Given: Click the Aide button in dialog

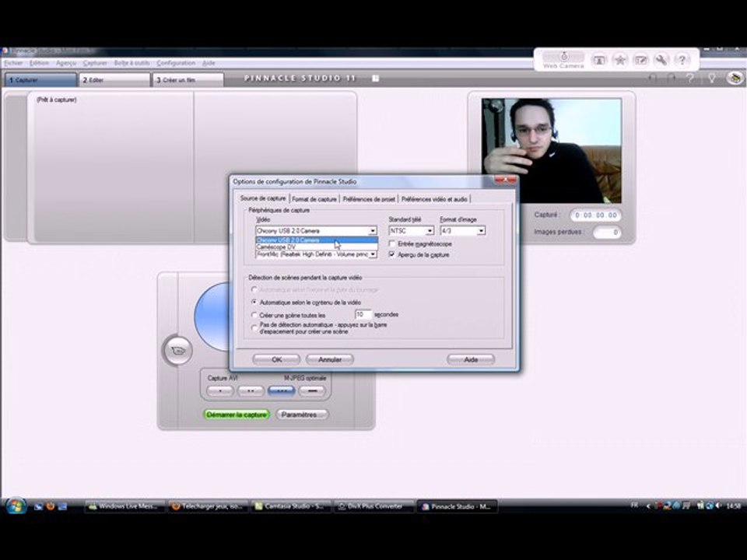Looking at the screenshot, I should (471, 359).
